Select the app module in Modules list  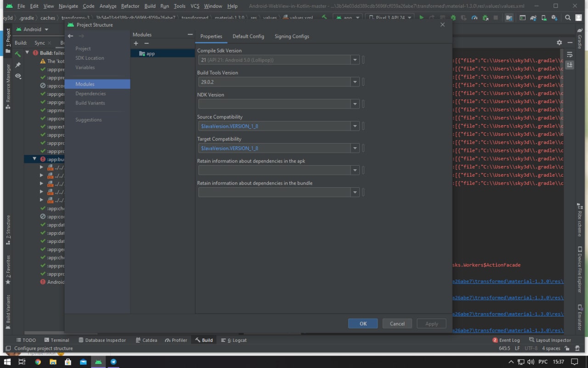(163, 53)
